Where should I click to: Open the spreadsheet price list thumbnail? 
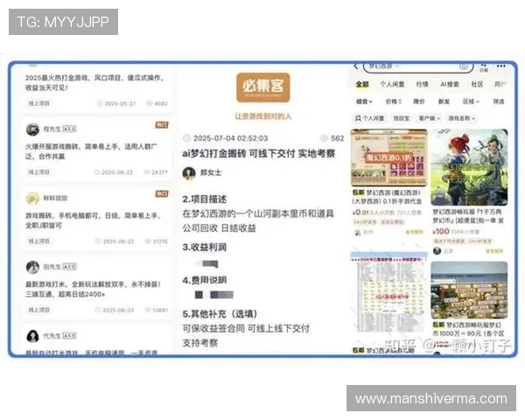point(389,292)
